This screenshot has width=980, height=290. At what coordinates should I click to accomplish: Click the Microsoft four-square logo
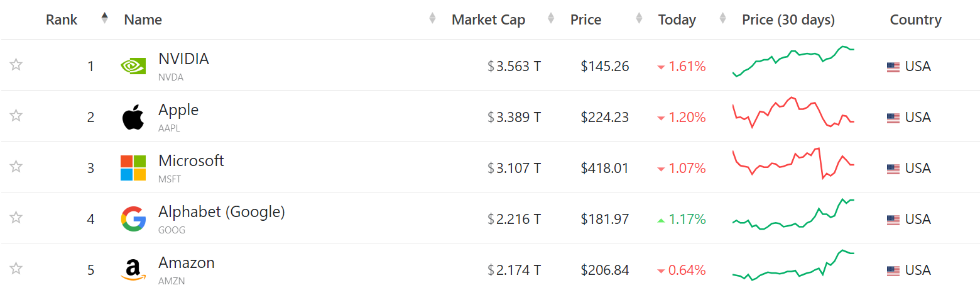pos(133,168)
